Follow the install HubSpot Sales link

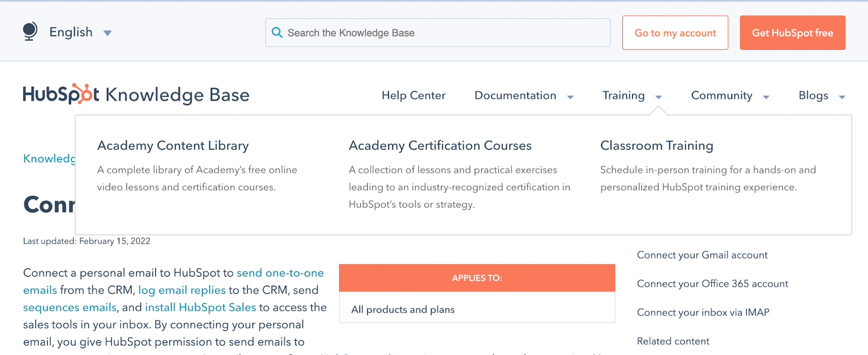point(200,307)
